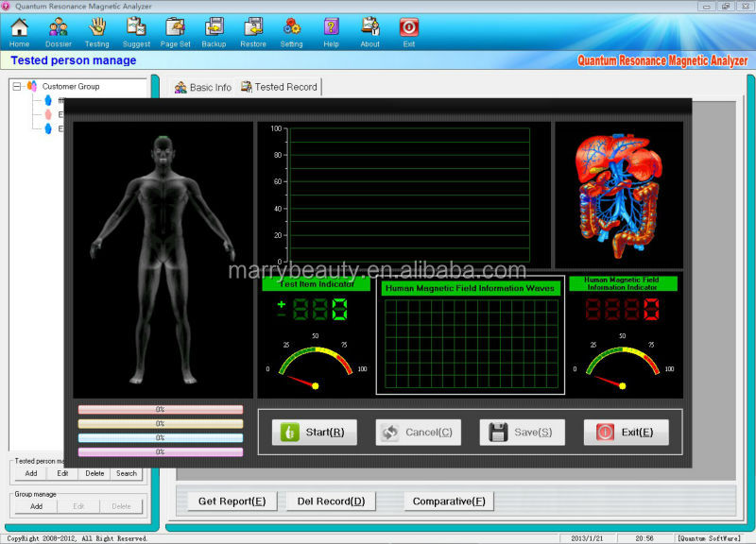Click the Dossier toolbar icon
756x544 pixels.
59,28
